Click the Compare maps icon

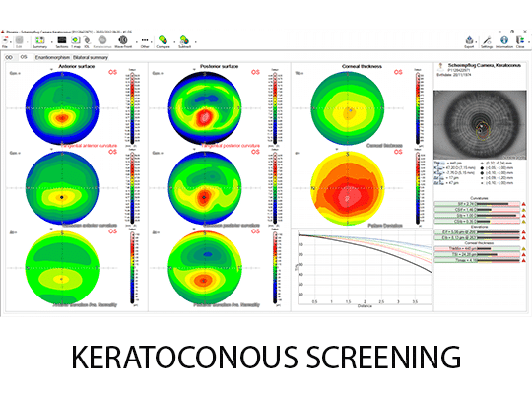pos(164,42)
